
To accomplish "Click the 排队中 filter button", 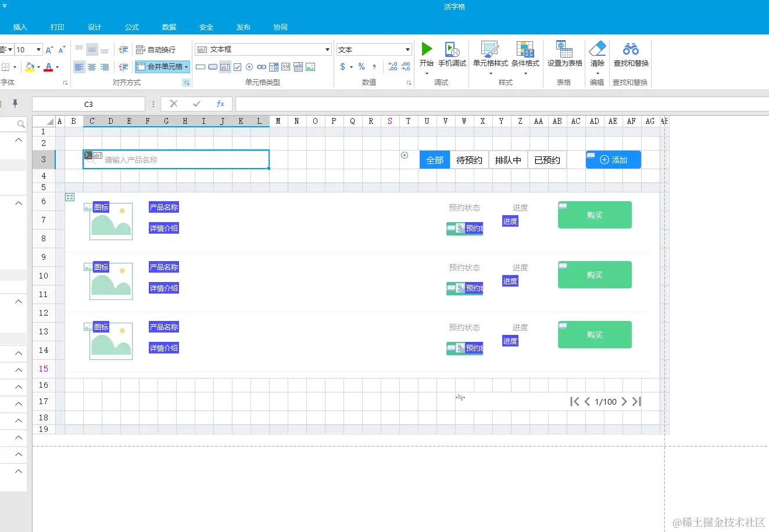I will pos(508,160).
